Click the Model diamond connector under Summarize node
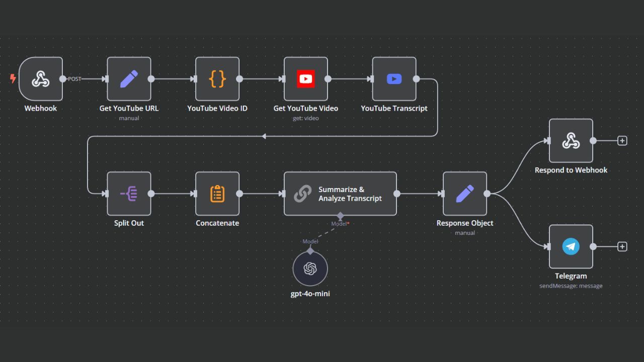644x362 pixels. coord(340,216)
